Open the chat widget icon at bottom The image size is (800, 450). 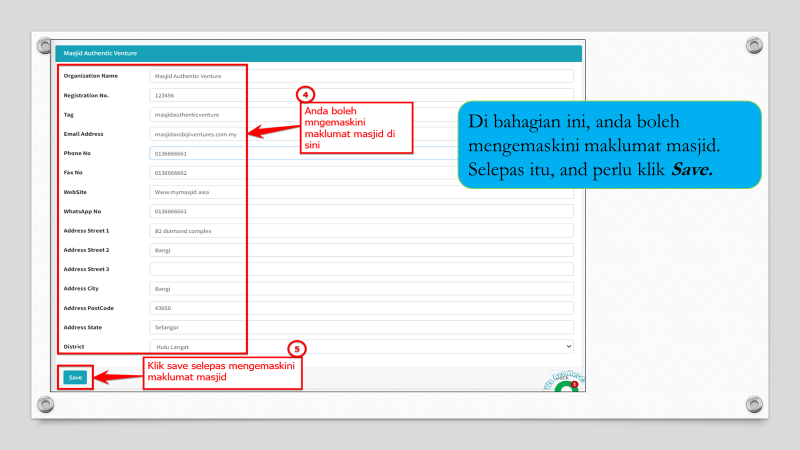tap(565, 383)
